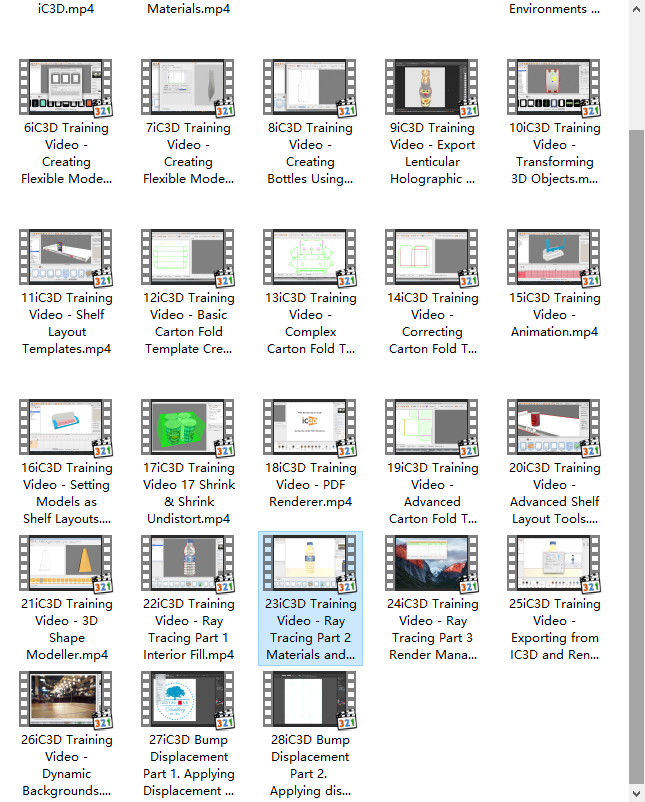Screen dimensions: 645x802
Task: Click the 20iC3D Advanced Shelf Layout Tools filename
Action: coord(554,493)
